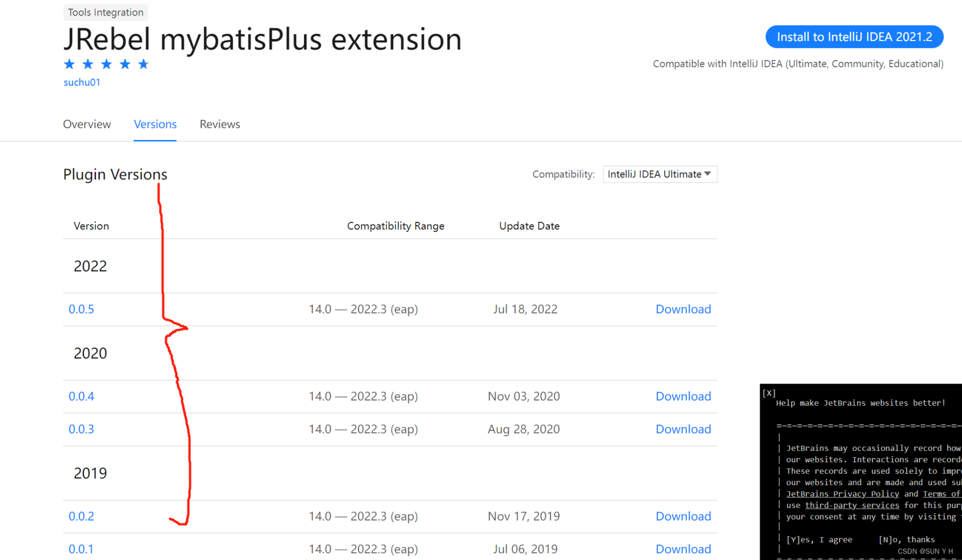Click the Update Date column header
Screen dimensions: 962x560
click(529, 226)
